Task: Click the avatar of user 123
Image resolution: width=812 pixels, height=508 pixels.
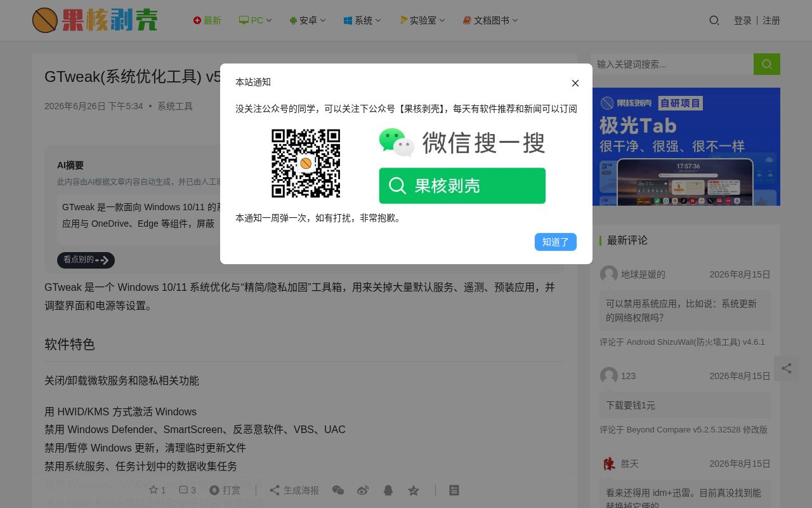Action: [609, 376]
